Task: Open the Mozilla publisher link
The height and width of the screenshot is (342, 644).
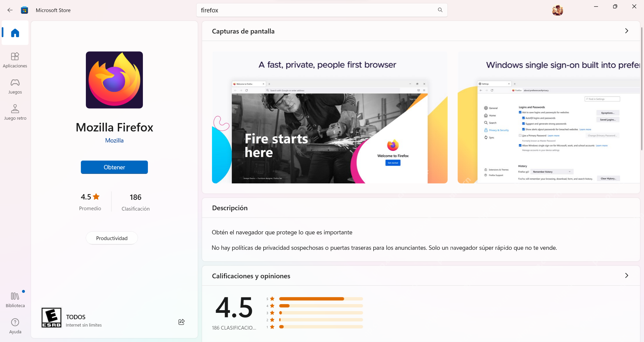Action: tap(114, 140)
